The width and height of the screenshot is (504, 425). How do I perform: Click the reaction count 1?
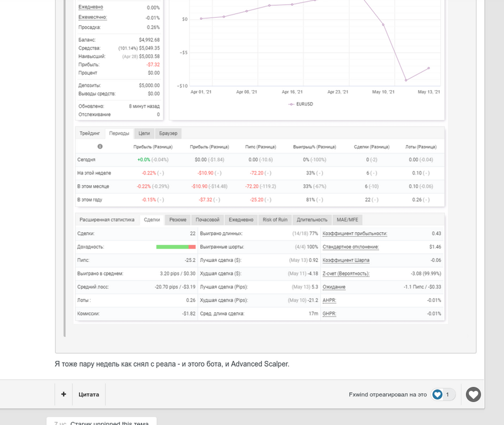point(447,394)
